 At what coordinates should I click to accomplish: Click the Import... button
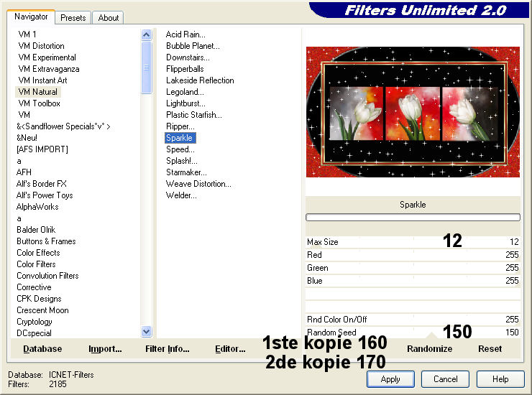pos(105,349)
